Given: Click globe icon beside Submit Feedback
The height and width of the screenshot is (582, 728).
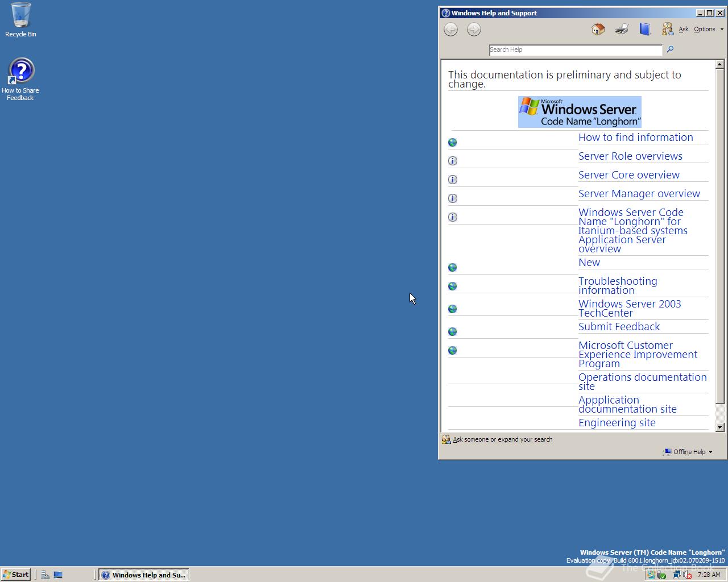Looking at the screenshot, I should click(453, 331).
